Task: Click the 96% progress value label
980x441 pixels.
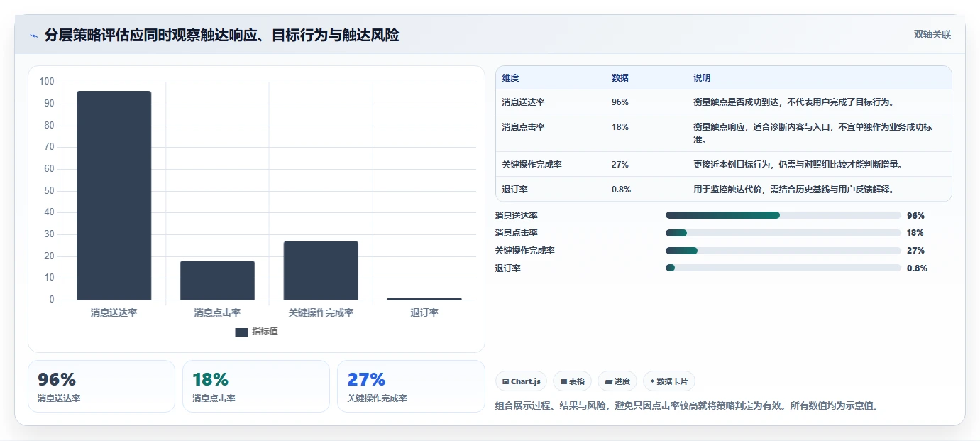Action: [x=915, y=216]
